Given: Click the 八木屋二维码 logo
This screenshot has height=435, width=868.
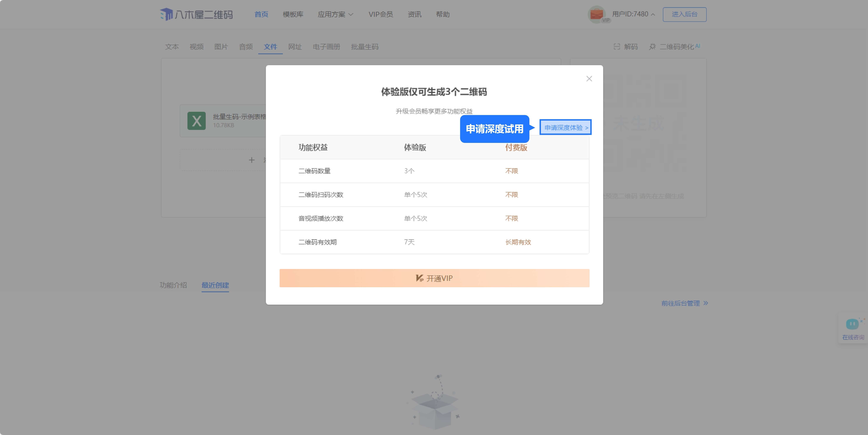Looking at the screenshot, I should click(x=196, y=14).
